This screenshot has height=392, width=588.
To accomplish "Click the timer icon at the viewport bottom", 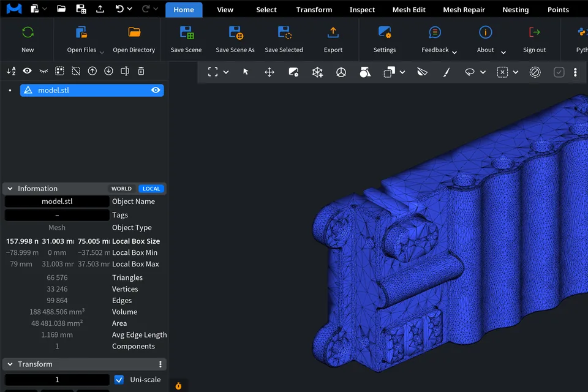I will 178,386.
